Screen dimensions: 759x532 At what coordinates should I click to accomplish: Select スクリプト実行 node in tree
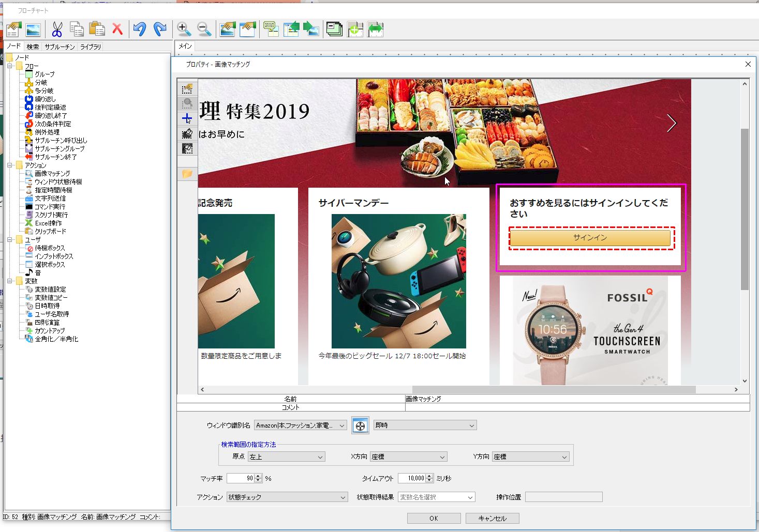tap(51, 215)
